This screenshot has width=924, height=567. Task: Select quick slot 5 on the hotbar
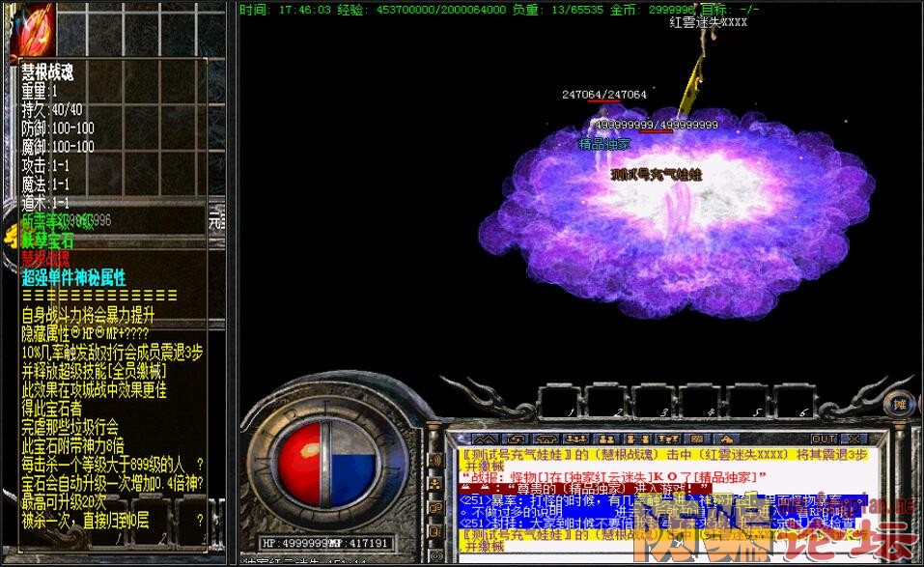pyautogui.click(x=745, y=402)
